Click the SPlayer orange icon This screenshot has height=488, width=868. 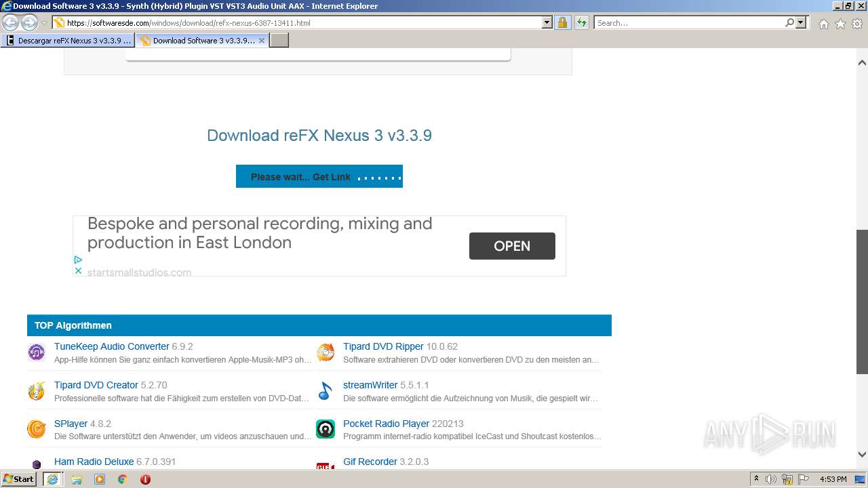37,429
